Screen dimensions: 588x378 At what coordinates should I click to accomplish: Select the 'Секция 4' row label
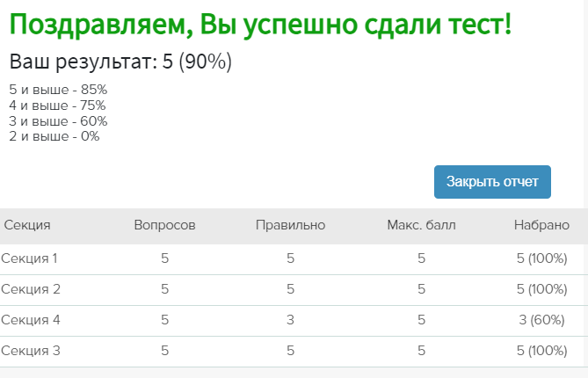(31, 320)
